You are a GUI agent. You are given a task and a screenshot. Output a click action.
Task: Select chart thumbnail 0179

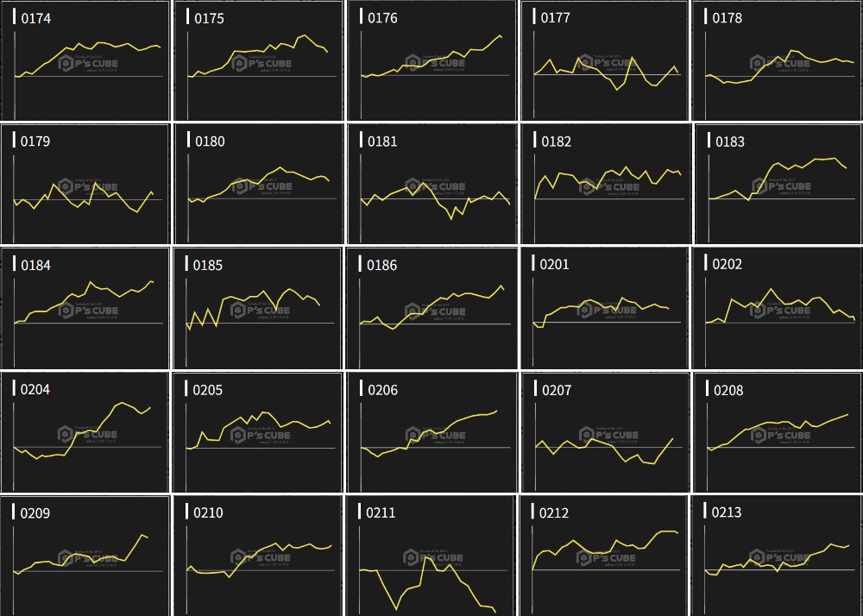coord(85,184)
